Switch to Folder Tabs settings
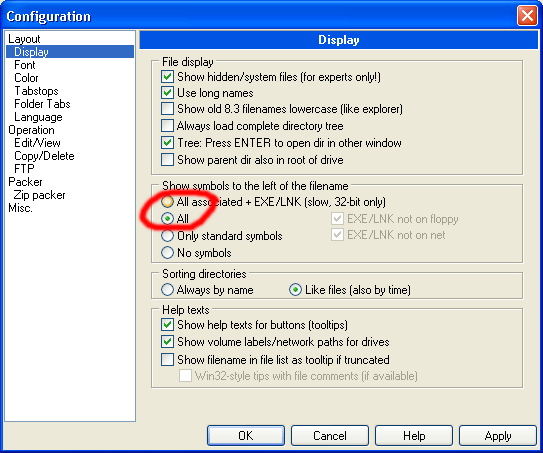 [x=42, y=104]
